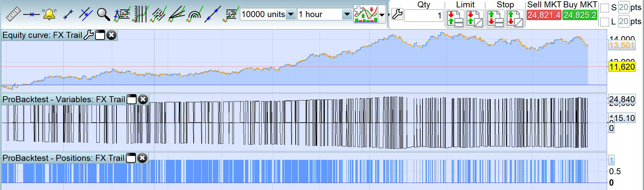Select the diagonal trend line tool
644x190 pixels.
click(x=213, y=14)
